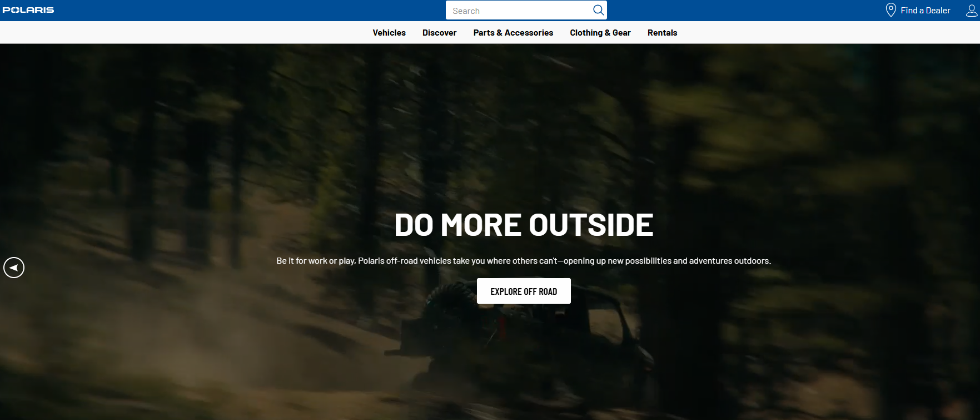This screenshot has width=980, height=420.
Task: Select Clothing & Gear in the navigation
Action: [x=600, y=33]
